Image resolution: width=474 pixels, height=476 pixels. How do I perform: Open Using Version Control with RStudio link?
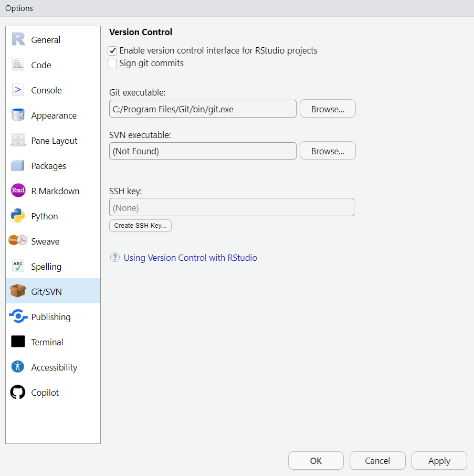191,258
